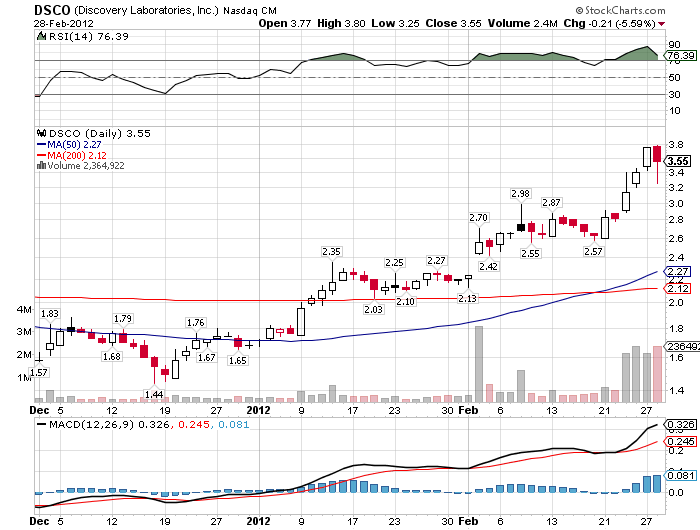Viewport: 700px width, 530px height.
Task: Click the 2.98 price high annotation
Action: pos(521,193)
